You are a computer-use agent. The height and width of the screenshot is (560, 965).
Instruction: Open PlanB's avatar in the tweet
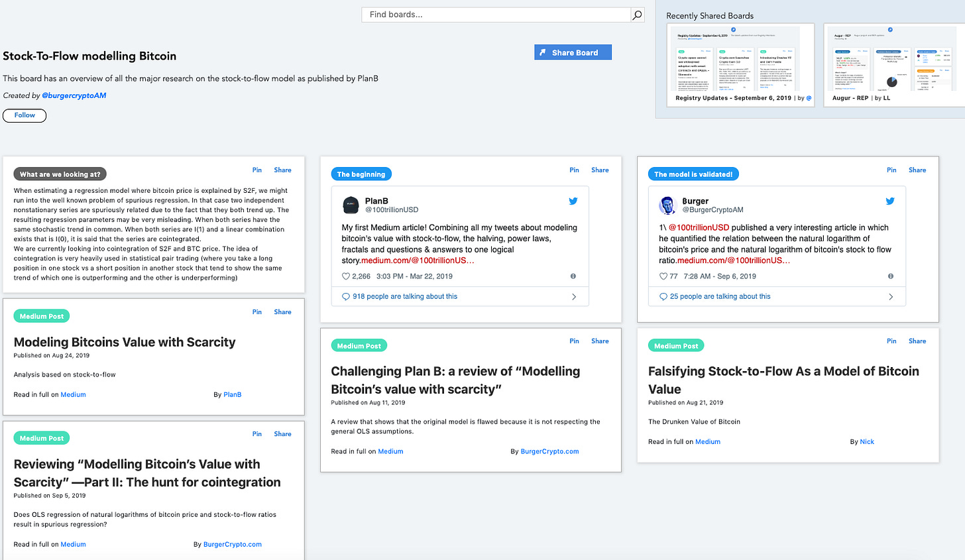(x=351, y=205)
